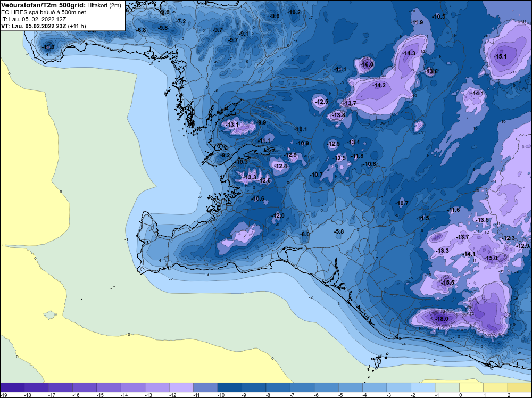Click the -10.8 temperature label

click(369, 164)
